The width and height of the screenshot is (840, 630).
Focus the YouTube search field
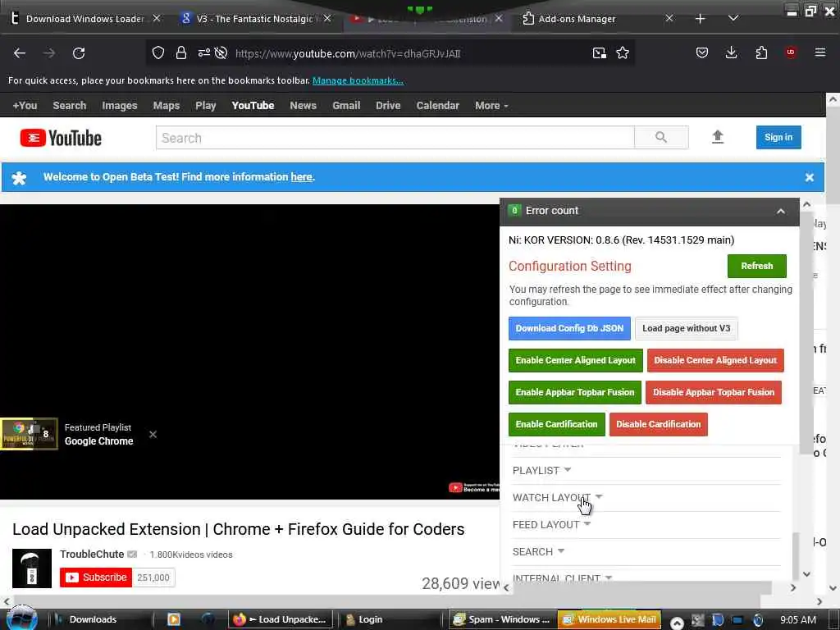pyautogui.click(x=395, y=138)
